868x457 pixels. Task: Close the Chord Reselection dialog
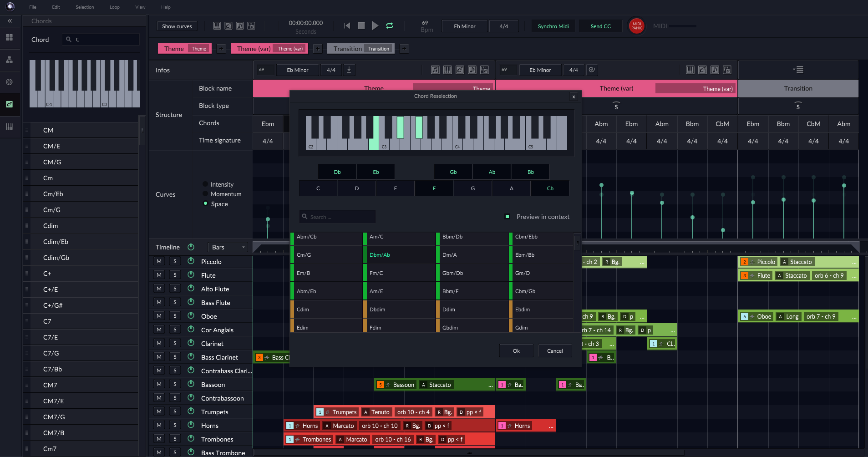coord(574,96)
